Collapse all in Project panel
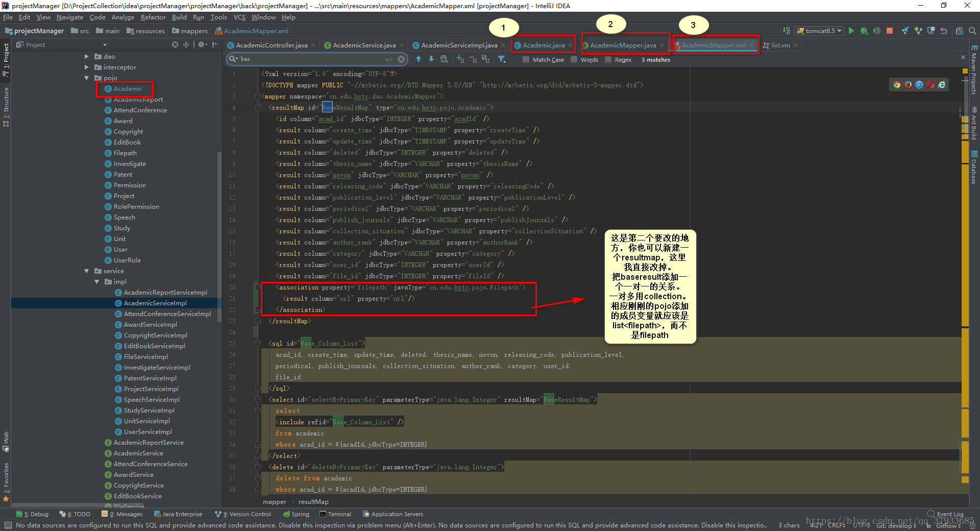Image resolution: width=980 pixels, height=531 pixels. tap(186, 45)
